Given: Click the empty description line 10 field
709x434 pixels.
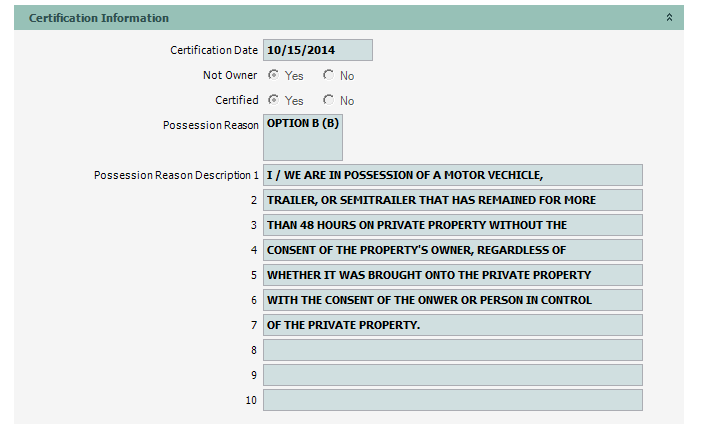Looking at the screenshot, I should (452, 400).
